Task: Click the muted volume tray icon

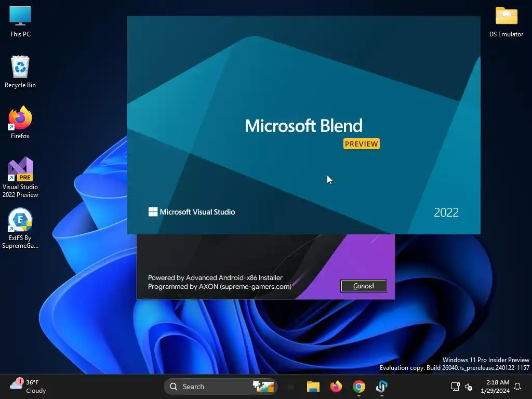Action: click(x=469, y=387)
